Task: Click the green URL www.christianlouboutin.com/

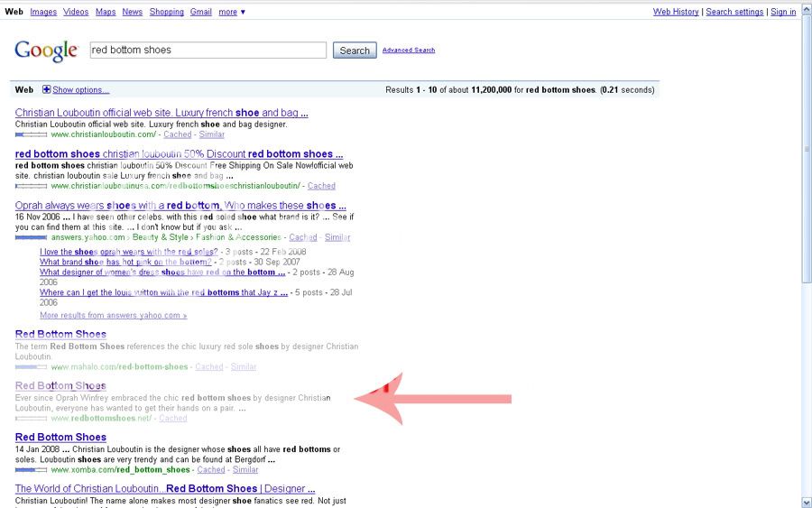Action: [104, 134]
